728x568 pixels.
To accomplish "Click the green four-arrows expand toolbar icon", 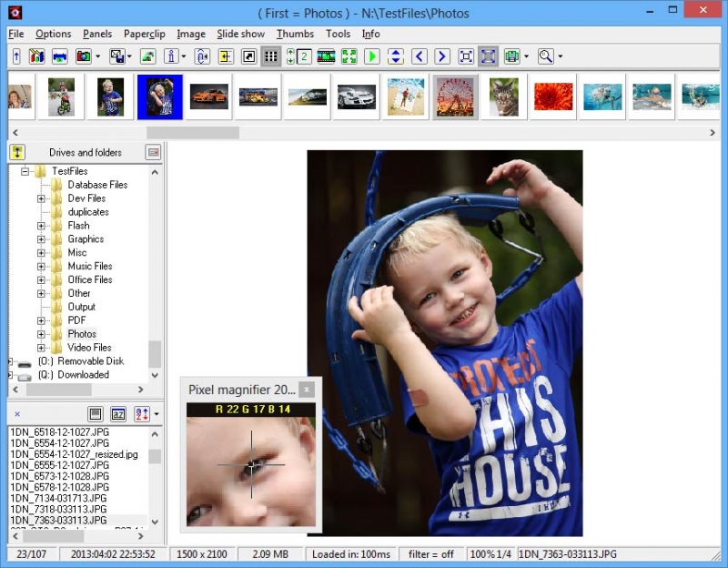I will point(349,56).
